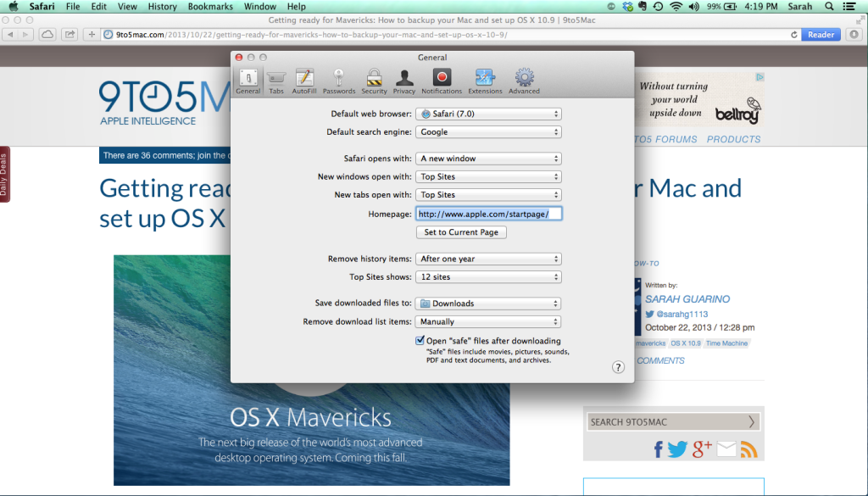Click Set to Current Page button
The image size is (868, 496).
461,232
